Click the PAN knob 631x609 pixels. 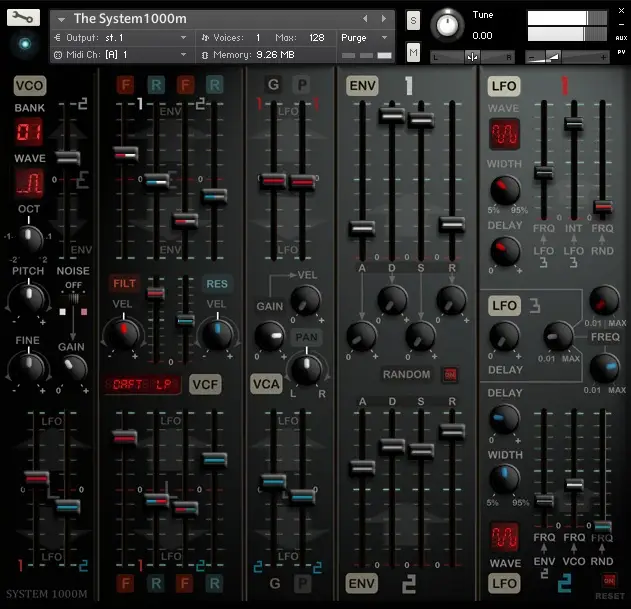306,369
